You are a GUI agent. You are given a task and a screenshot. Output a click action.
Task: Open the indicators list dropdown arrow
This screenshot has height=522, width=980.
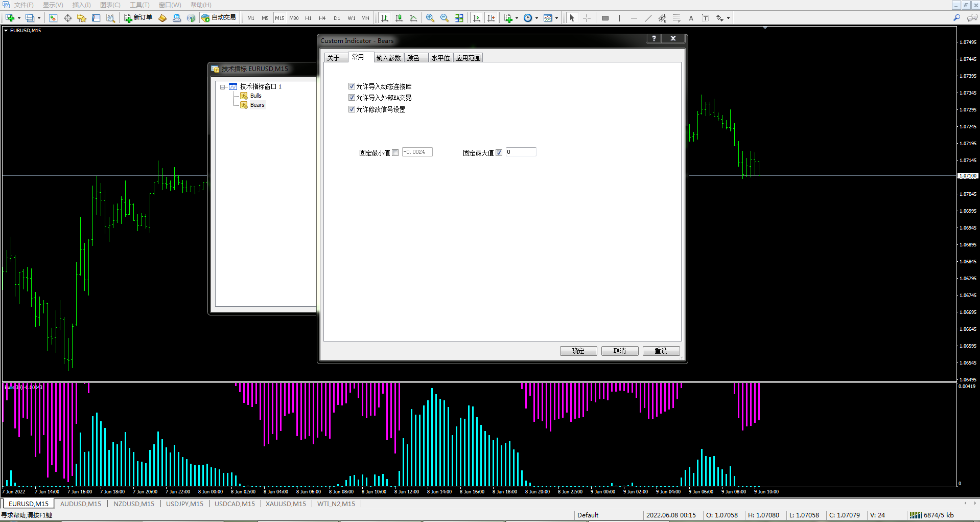point(517,18)
